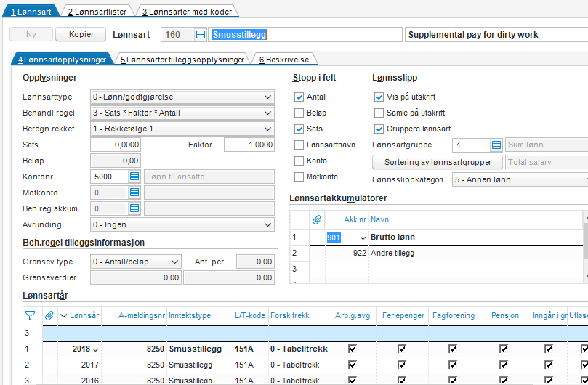Screen dimensions: 588x385
Task: Click filter funnel icon in Lønnsartår table
Action: (30, 316)
